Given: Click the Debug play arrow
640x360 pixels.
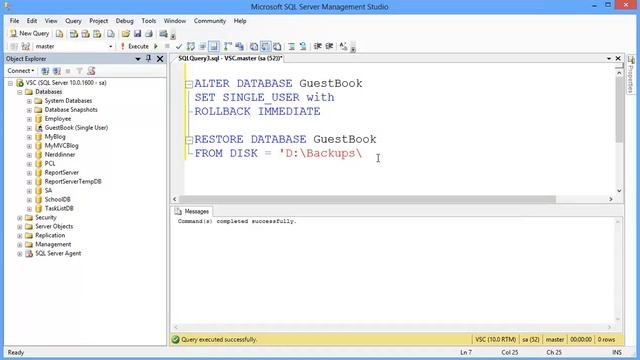Looking at the screenshot, I should [156, 47].
